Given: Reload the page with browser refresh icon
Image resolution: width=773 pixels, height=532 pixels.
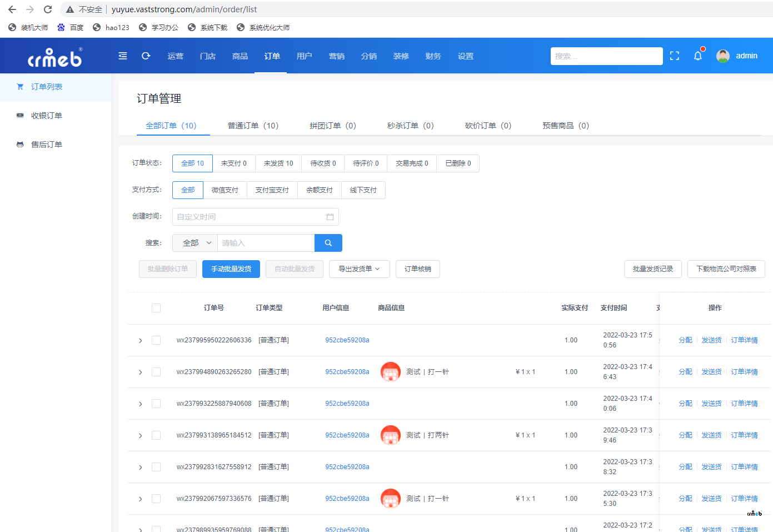Looking at the screenshot, I should pyautogui.click(x=48, y=9).
